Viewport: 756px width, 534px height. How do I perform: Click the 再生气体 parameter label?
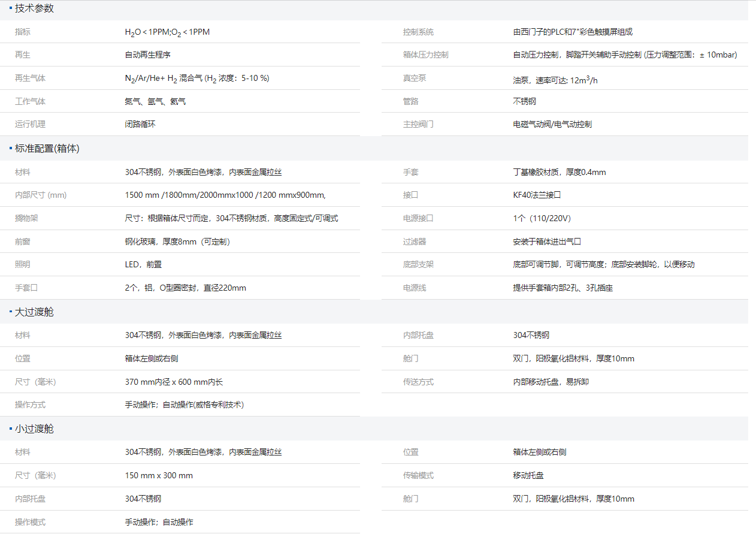point(29,78)
